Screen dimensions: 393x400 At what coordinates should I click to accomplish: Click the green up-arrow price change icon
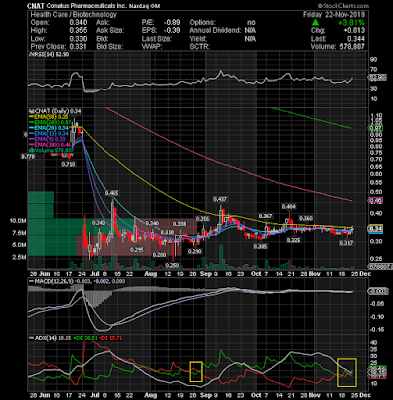316,22
